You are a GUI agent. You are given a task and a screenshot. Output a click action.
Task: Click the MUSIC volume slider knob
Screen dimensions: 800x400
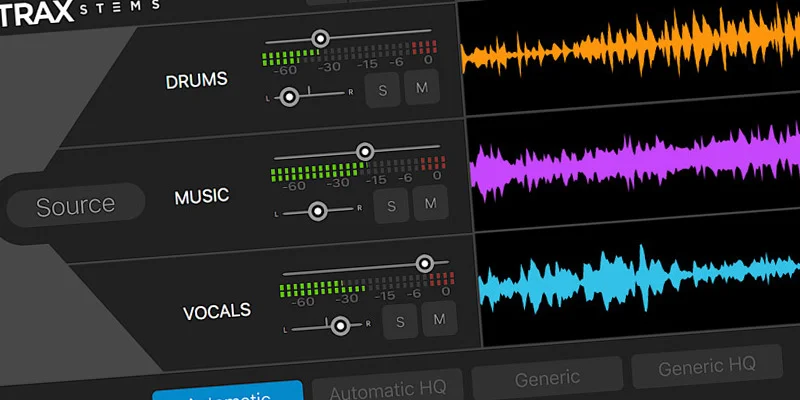[365, 152]
